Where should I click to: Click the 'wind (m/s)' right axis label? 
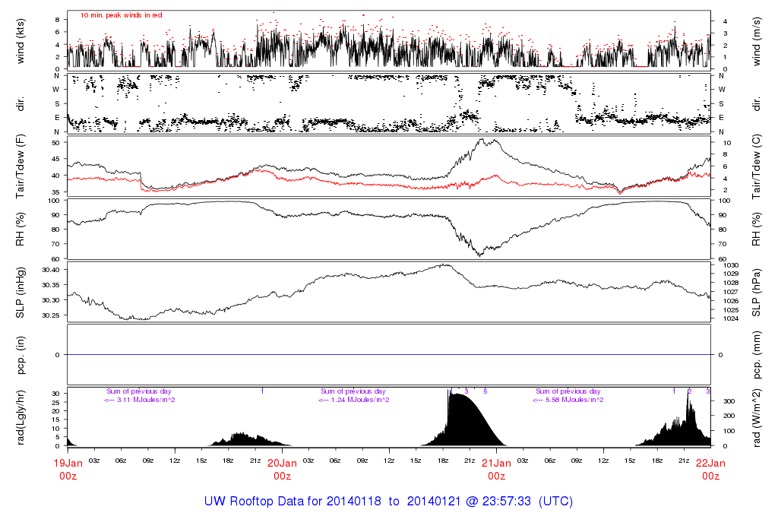pos(757,40)
